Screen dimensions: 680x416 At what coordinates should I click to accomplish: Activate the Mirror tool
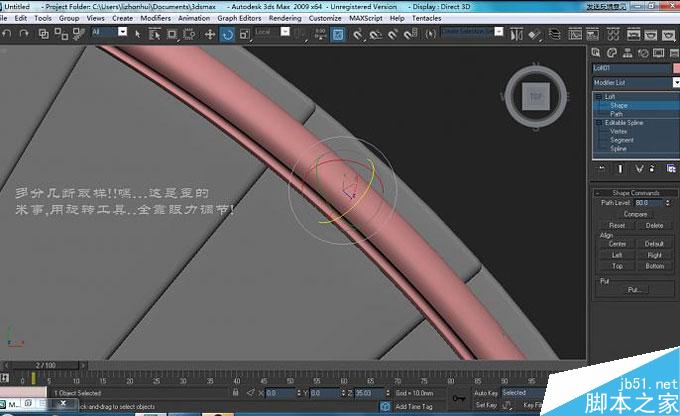(x=517, y=34)
